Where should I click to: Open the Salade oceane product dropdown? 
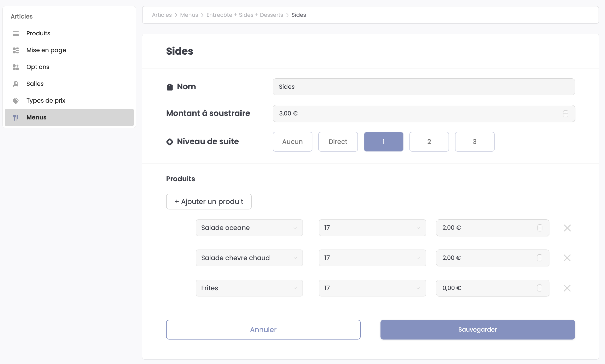249,228
